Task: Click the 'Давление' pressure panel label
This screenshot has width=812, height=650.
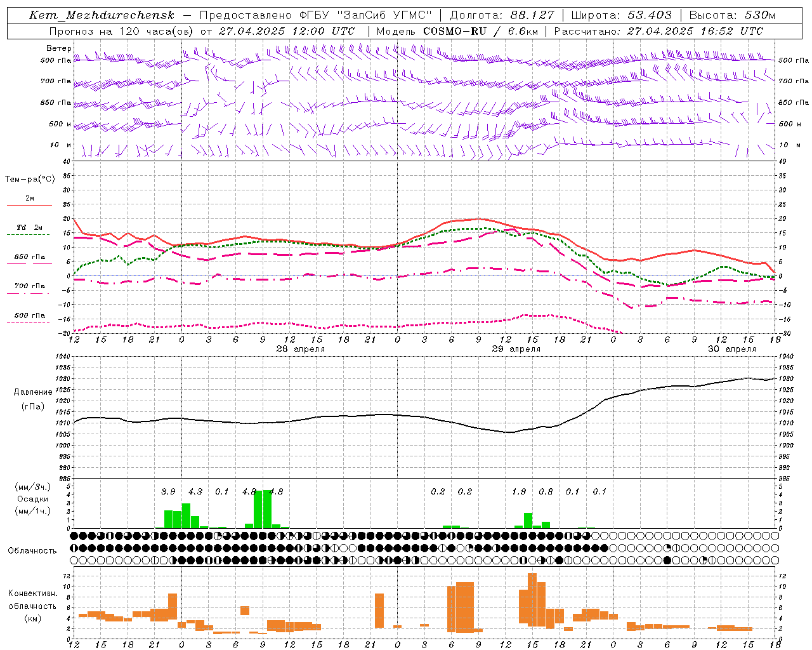Action: pyautogui.click(x=32, y=392)
